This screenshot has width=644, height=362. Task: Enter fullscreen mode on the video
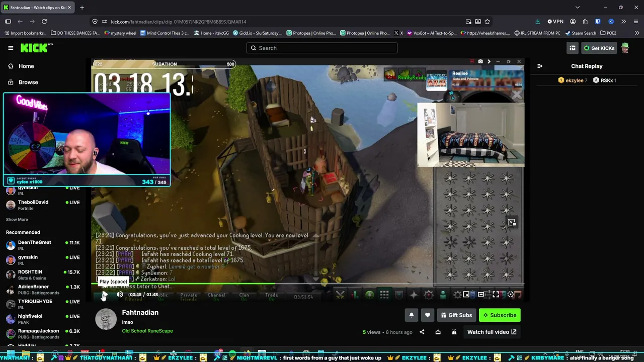click(x=496, y=295)
